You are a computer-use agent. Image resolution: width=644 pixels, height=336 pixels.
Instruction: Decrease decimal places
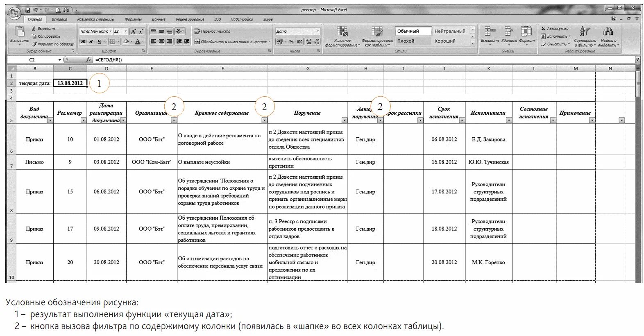(317, 41)
